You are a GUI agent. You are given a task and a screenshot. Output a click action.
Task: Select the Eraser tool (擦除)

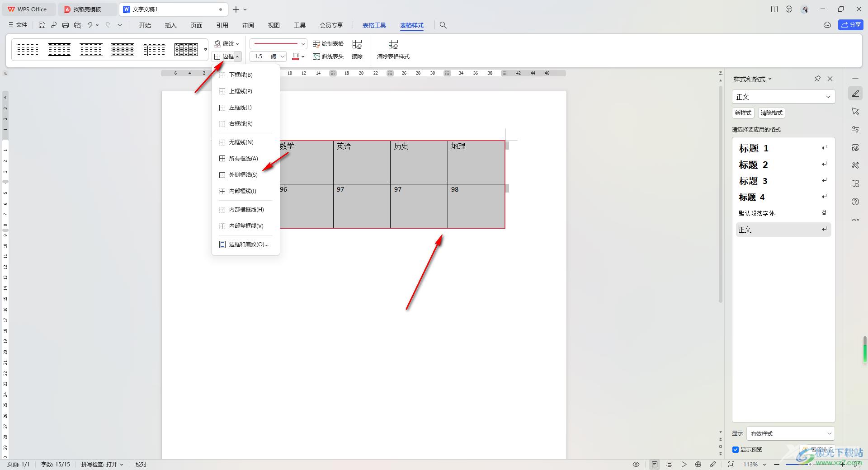coord(357,49)
